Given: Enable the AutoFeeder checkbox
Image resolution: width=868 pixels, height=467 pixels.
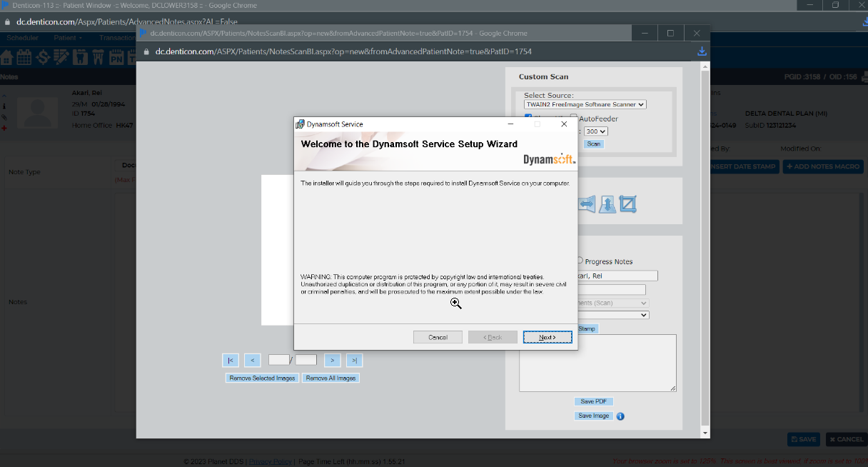Looking at the screenshot, I should [x=573, y=117].
